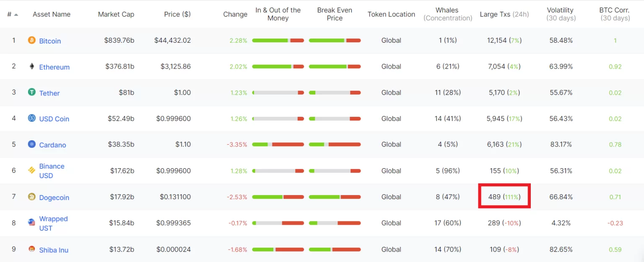Click the Wrapped UST logo icon
Screen dimensions: 644x262
pos(31,223)
